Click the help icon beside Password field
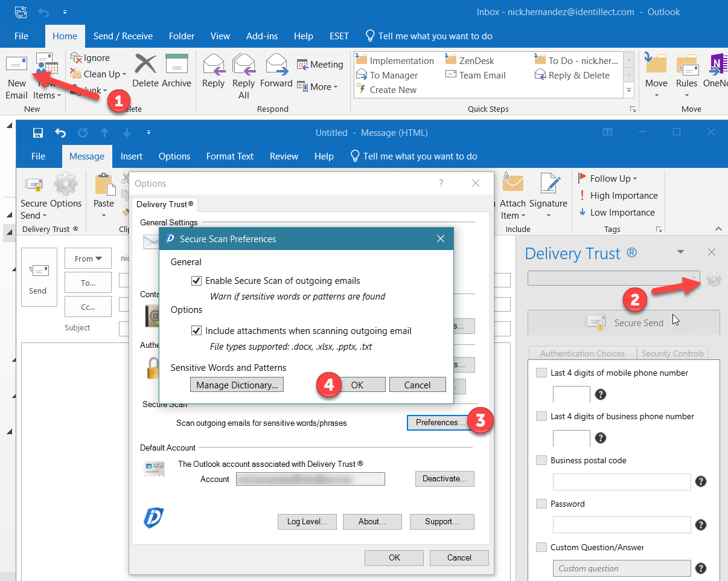728x581 pixels. (x=701, y=525)
